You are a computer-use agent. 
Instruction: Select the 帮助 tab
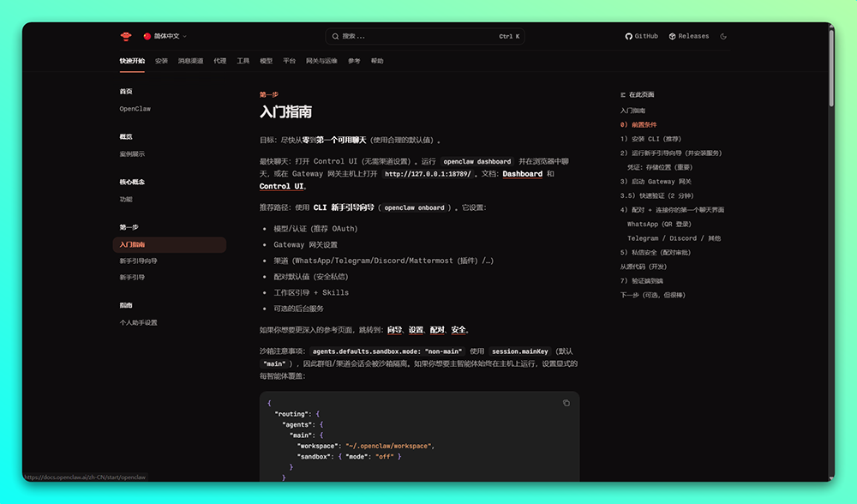click(377, 61)
